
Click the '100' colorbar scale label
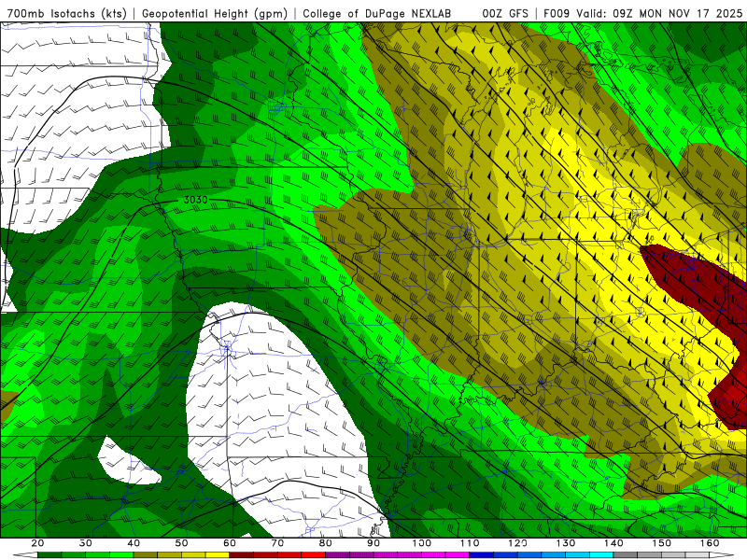click(x=422, y=543)
